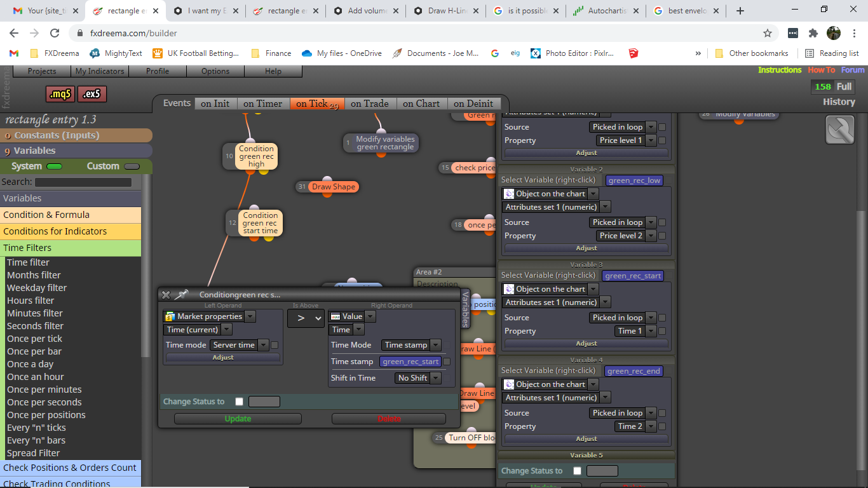The width and height of the screenshot is (868, 488).
Task: Click the browser extensions puzzle icon
Action: 813,33
